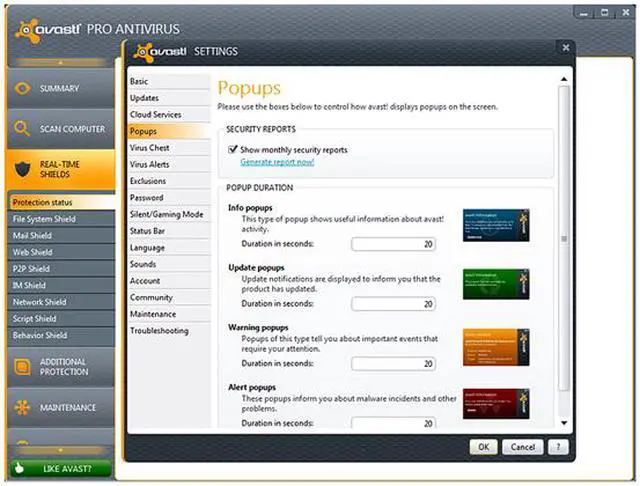Open the Silent/Gaming Mode section

[x=169, y=214]
